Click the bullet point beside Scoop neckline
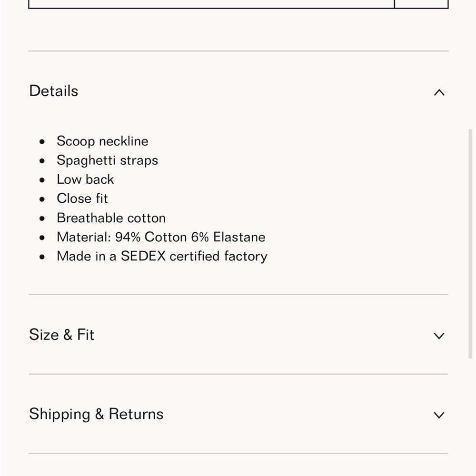476x476 pixels. point(42,141)
